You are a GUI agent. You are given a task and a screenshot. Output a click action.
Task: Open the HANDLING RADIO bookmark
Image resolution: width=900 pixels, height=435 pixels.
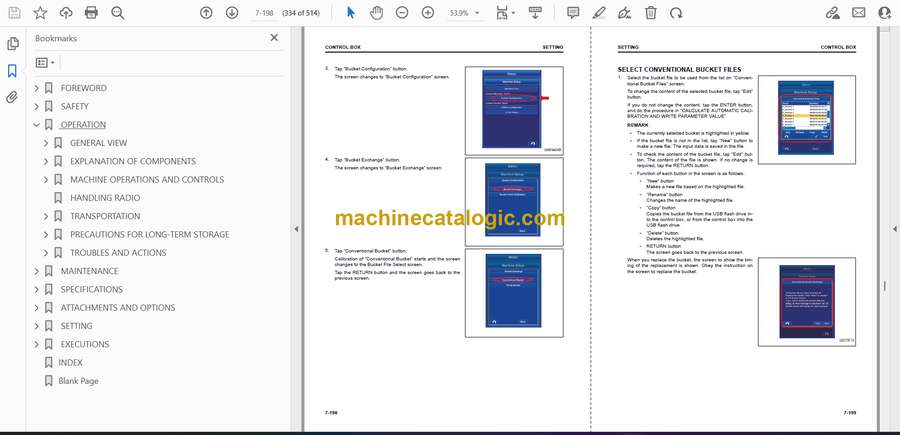104,198
